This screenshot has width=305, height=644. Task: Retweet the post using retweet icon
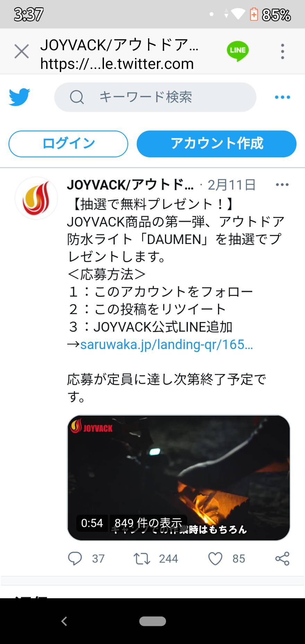[142, 558]
